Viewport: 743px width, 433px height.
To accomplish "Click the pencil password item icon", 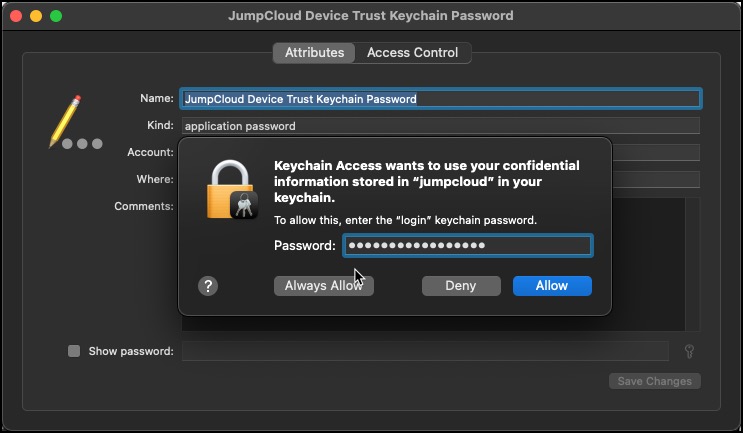I will click(66, 120).
